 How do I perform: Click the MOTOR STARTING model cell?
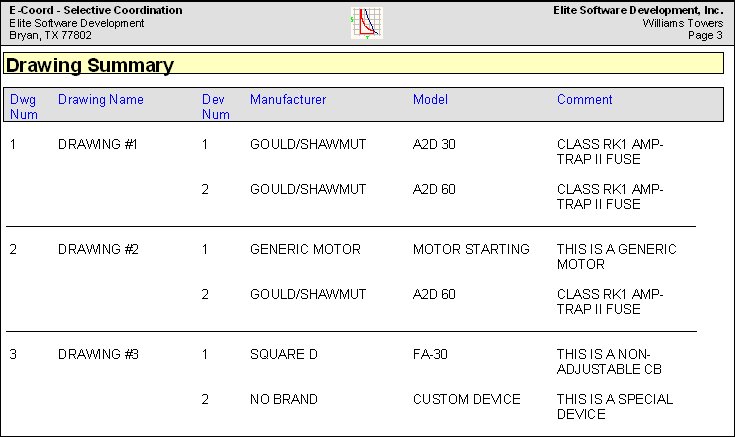[471, 249]
